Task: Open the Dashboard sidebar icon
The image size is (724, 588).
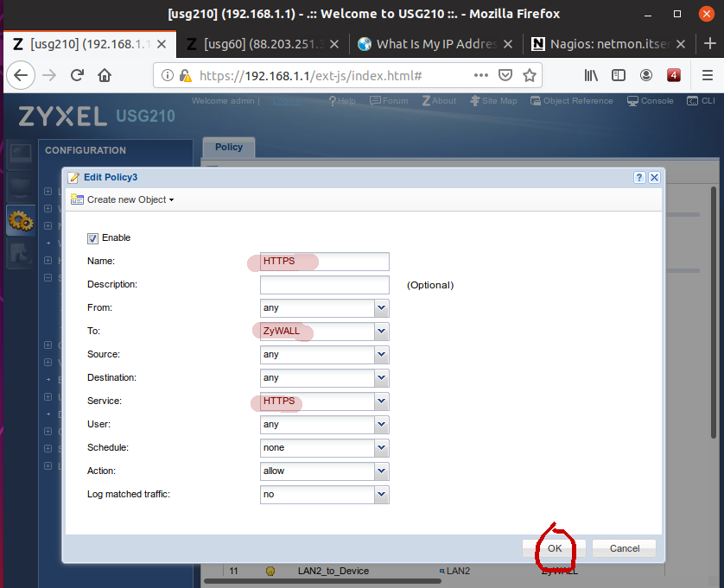Action: (x=21, y=153)
